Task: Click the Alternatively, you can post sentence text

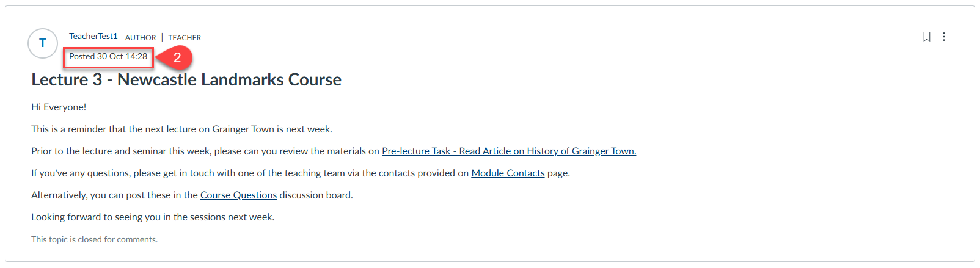Action: tap(115, 195)
